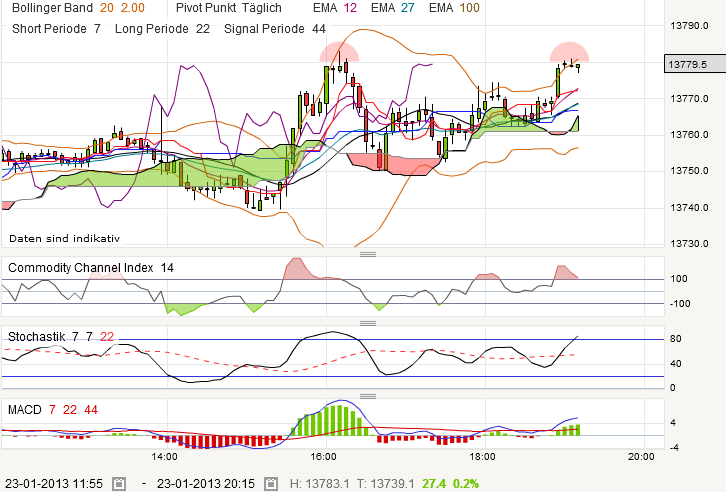726x492 pixels.
Task: Click the Signal Periode 44 setting
Action: pyautogui.click(x=275, y=29)
